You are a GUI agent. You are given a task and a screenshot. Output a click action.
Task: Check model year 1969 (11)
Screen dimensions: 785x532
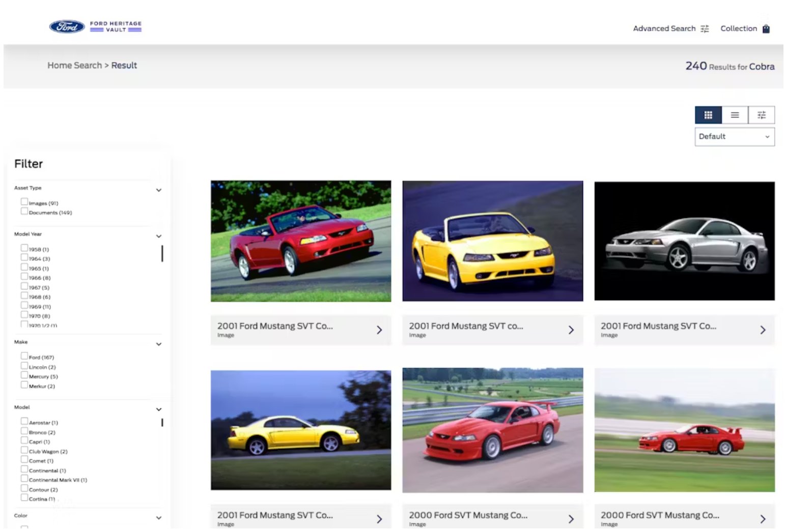(x=24, y=305)
